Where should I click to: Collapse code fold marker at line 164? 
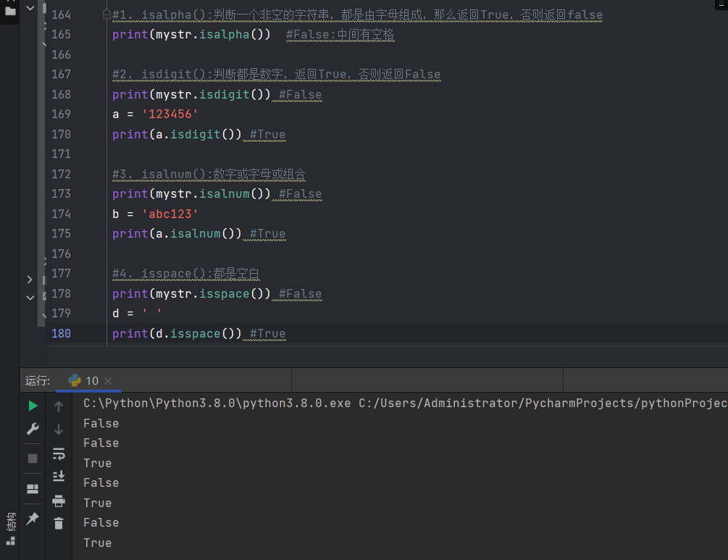[x=107, y=14]
